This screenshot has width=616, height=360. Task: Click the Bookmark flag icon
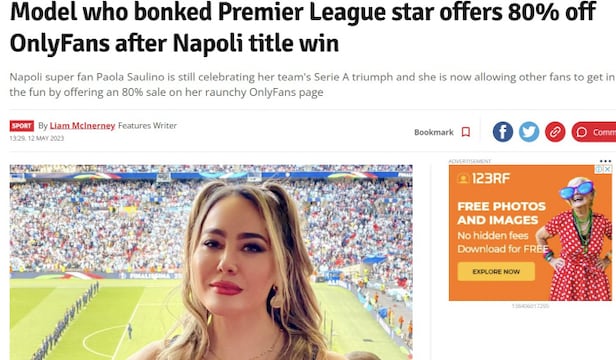pos(466,132)
